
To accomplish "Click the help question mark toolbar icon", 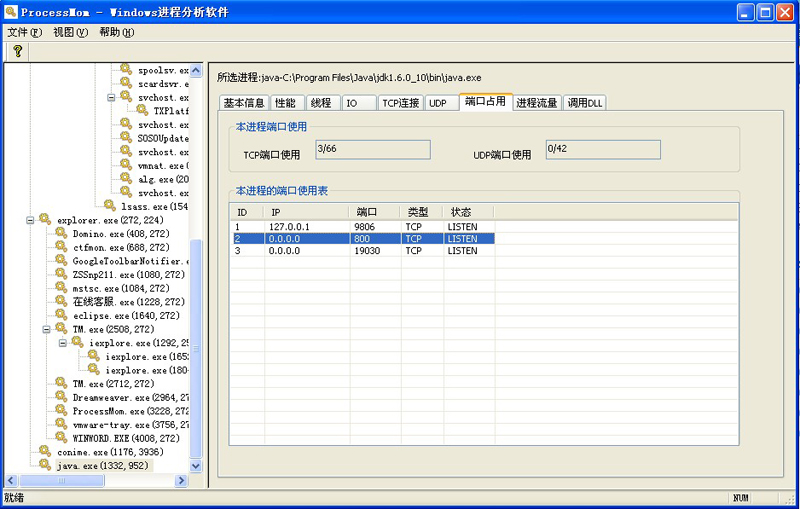I will [17, 51].
